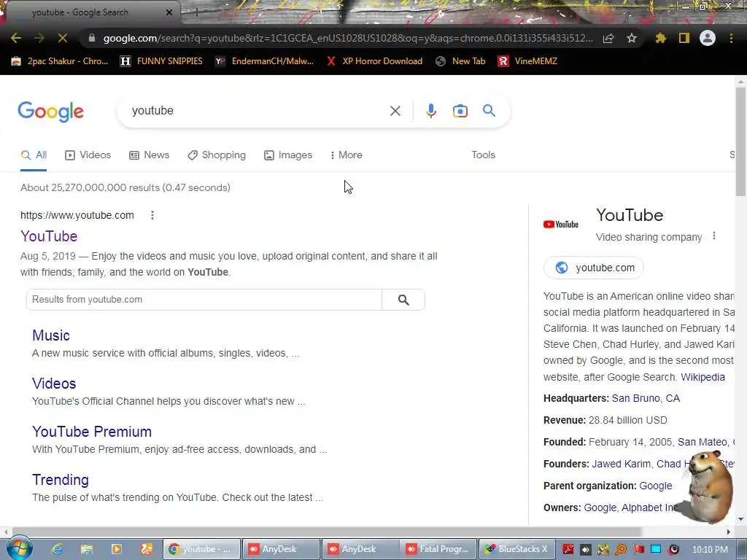
Task: Clear the search box with the X icon
Action: click(395, 111)
